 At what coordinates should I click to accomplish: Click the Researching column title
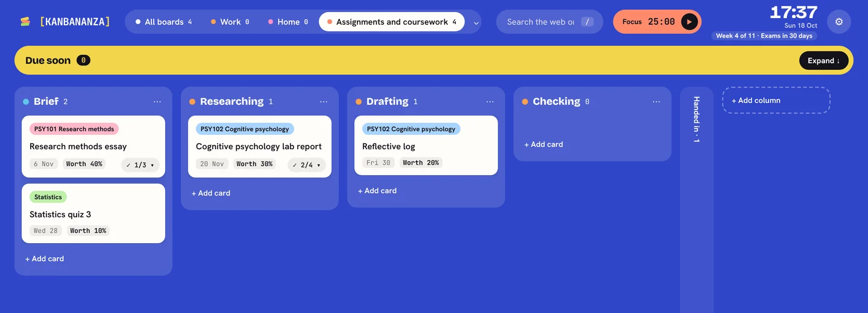[232, 101]
